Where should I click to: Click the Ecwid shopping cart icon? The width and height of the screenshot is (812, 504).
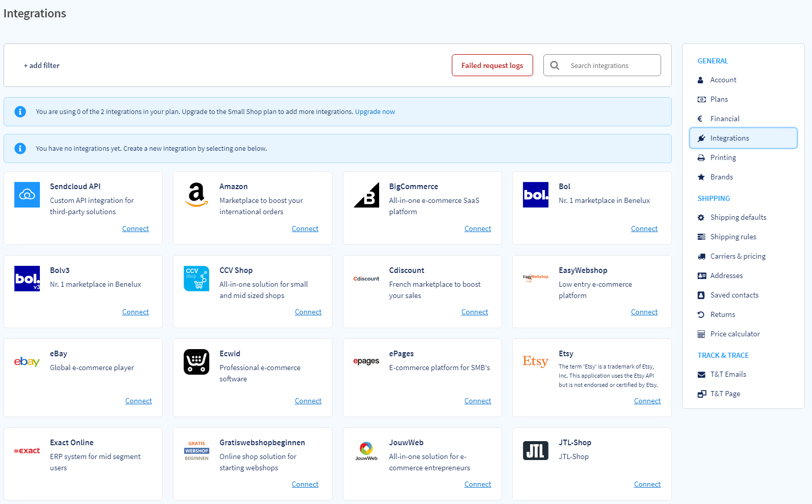[196, 362]
